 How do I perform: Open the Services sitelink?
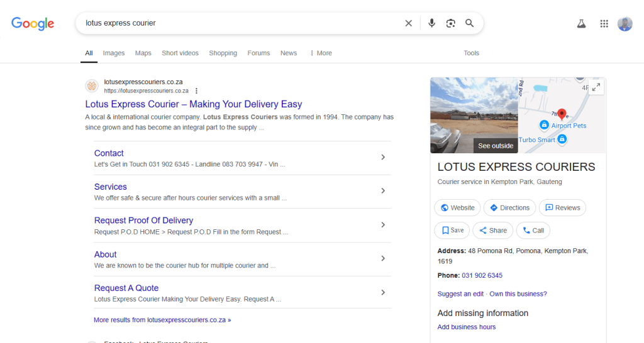click(x=111, y=187)
